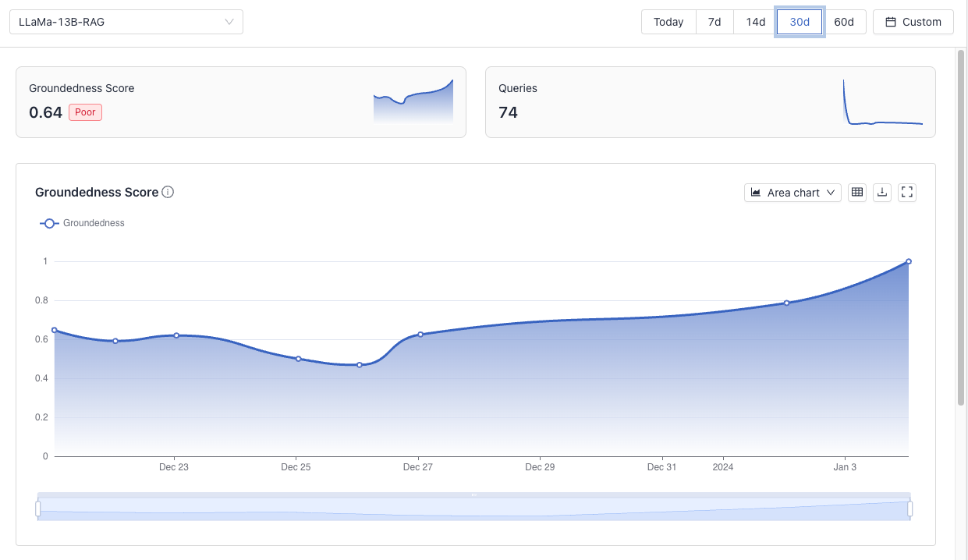Expand the Area chart type dropdown

pos(792,193)
